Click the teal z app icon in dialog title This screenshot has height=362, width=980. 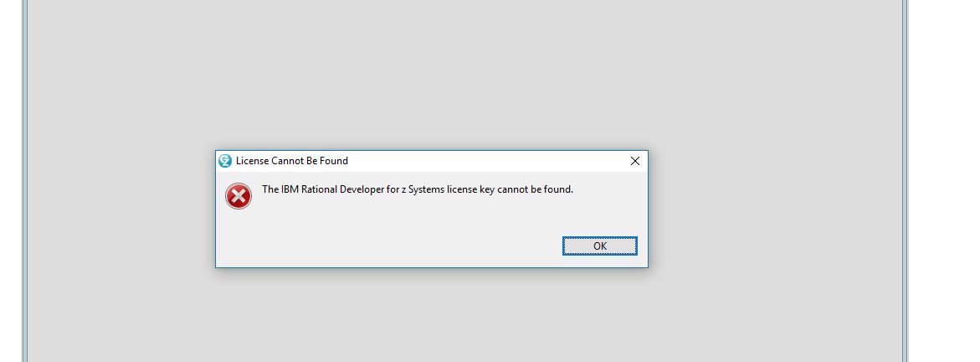pyautogui.click(x=225, y=161)
